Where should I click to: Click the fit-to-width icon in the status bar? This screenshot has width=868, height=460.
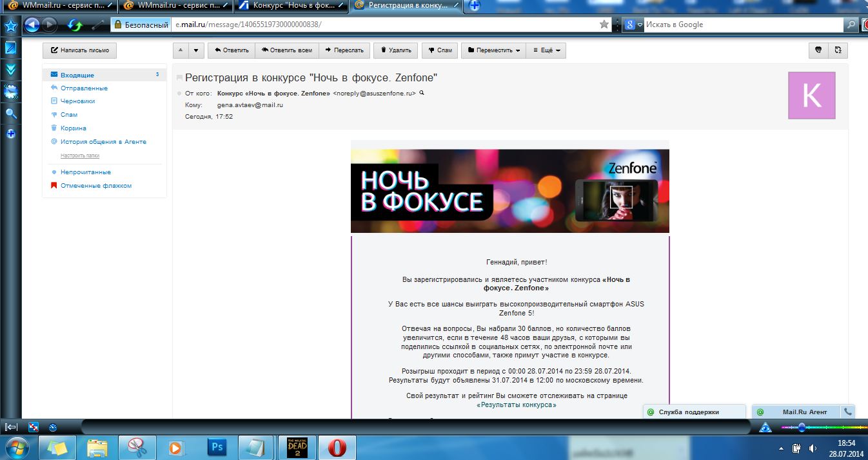coord(34,427)
